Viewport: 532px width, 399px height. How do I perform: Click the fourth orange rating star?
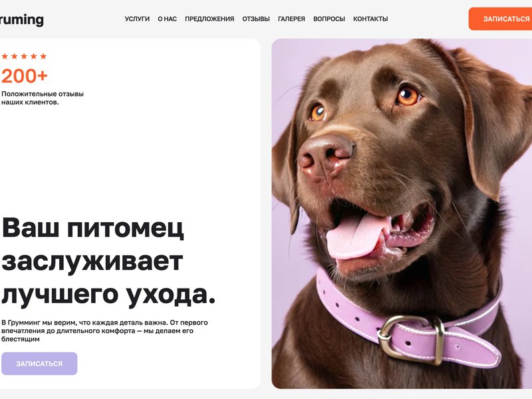coord(34,57)
